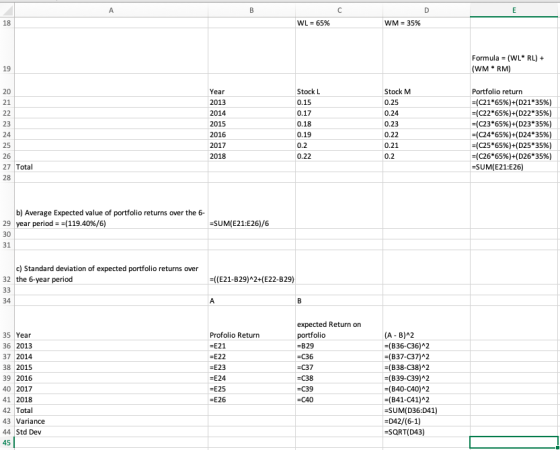560x450 pixels.
Task: Click the 'b) Average Expected value' description cell
Action: [111, 206]
